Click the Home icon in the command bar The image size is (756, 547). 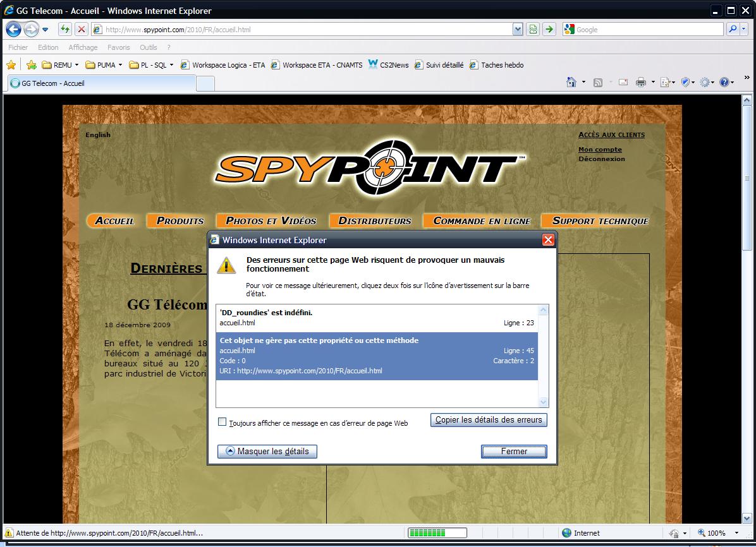point(571,82)
